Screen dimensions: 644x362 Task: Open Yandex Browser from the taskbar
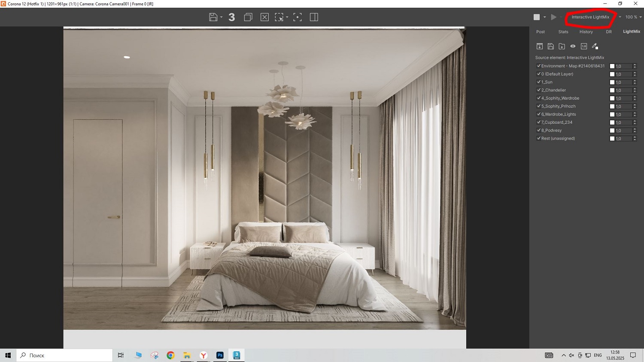(x=204, y=355)
